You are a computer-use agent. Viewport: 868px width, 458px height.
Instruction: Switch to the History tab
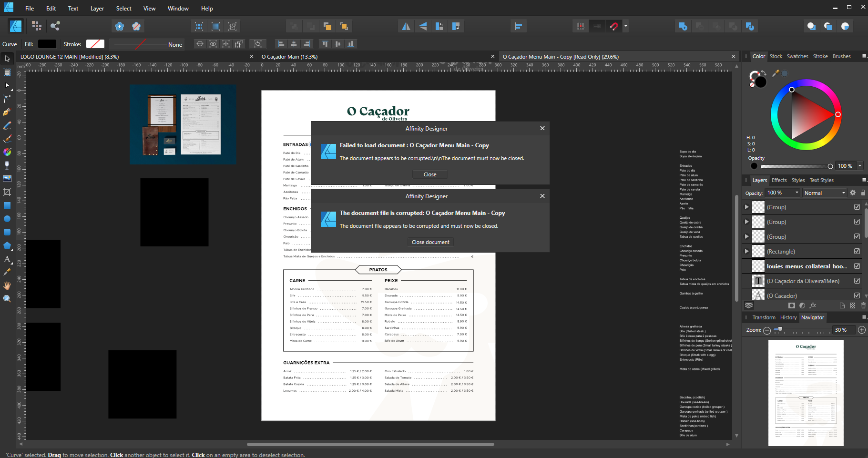(788, 317)
